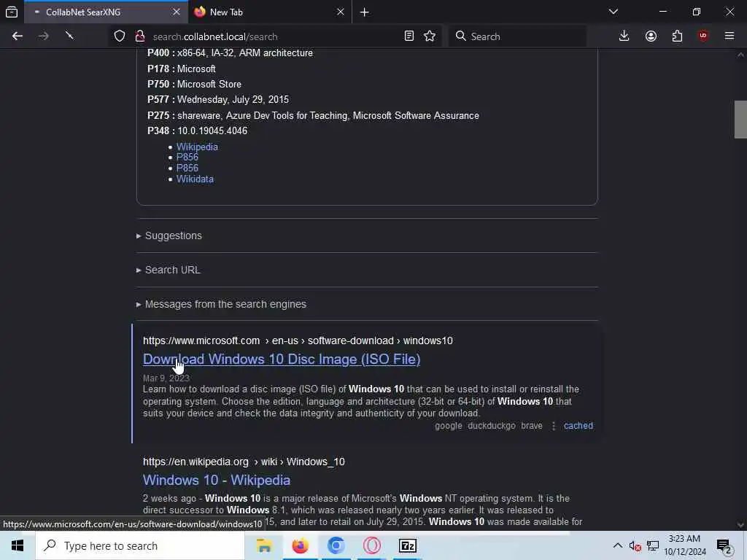Switch to the CollabNet SearXNG tab
747x560 pixels.
[x=106, y=12]
